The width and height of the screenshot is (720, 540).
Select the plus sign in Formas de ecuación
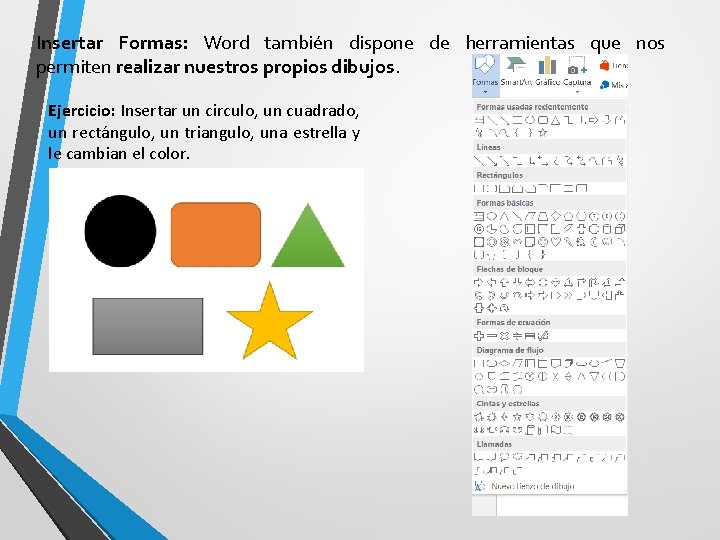pyautogui.click(x=479, y=336)
